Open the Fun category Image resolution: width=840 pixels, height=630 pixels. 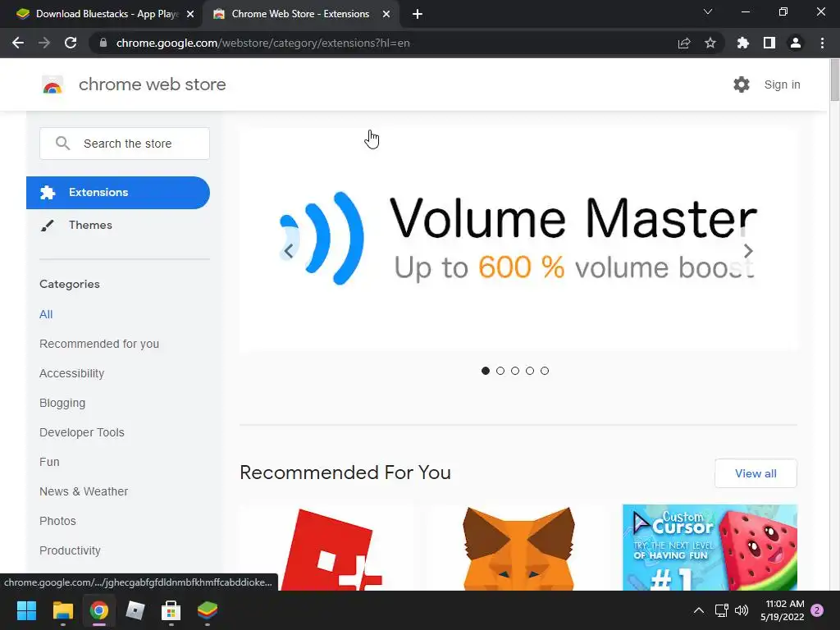pyautogui.click(x=49, y=462)
